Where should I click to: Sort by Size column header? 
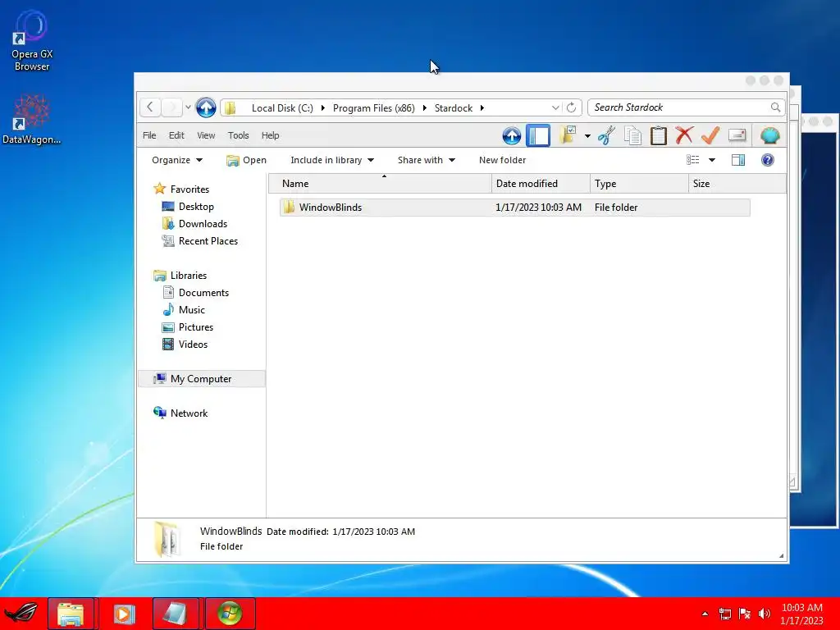tap(737, 183)
